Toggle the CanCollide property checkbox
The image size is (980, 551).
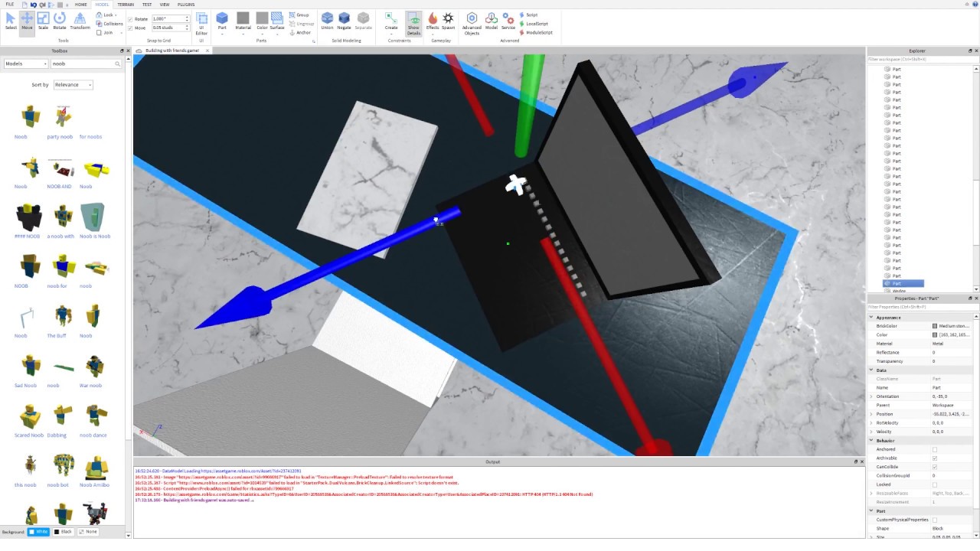pos(935,467)
